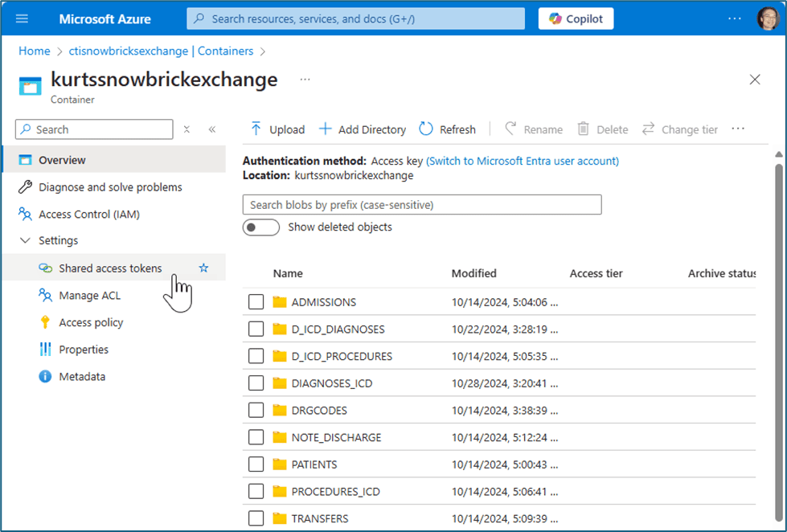Check the TRANSFERS row checkbox
Image resolution: width=787 pixels, height=532 pixels.
coord(256,518)
